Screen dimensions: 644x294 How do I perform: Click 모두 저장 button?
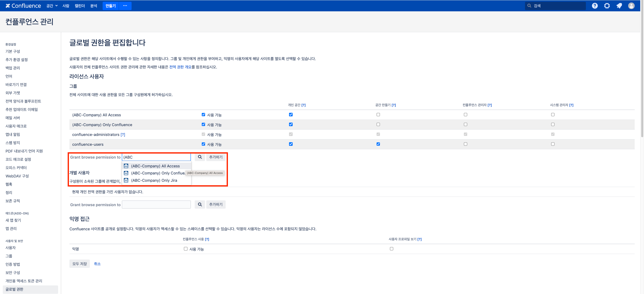click(x=79, y=264)
